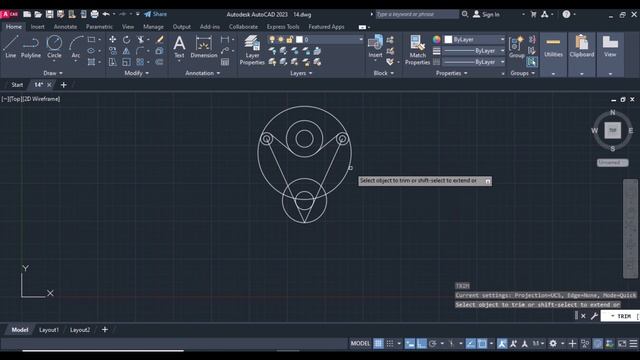Toggle 2D object snap in status bar
The height and width of the screenshot is (360, 640).
click(x=482, y=344)
